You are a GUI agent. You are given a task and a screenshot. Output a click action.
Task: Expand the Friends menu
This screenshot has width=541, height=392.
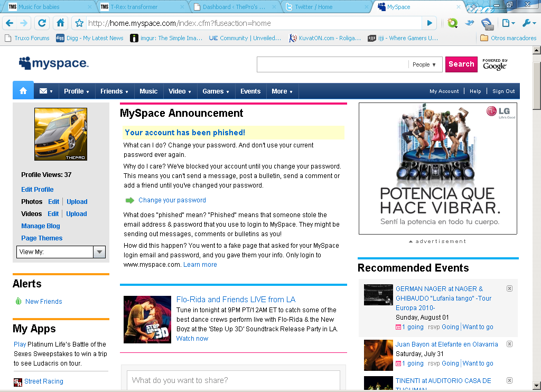pyautogui.click(x=114, y=91)
